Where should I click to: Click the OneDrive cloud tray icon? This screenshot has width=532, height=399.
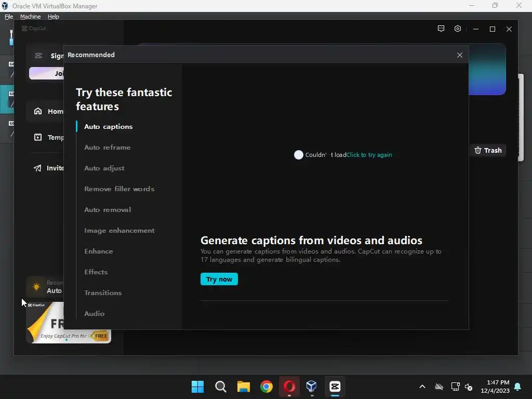(438, 387)
